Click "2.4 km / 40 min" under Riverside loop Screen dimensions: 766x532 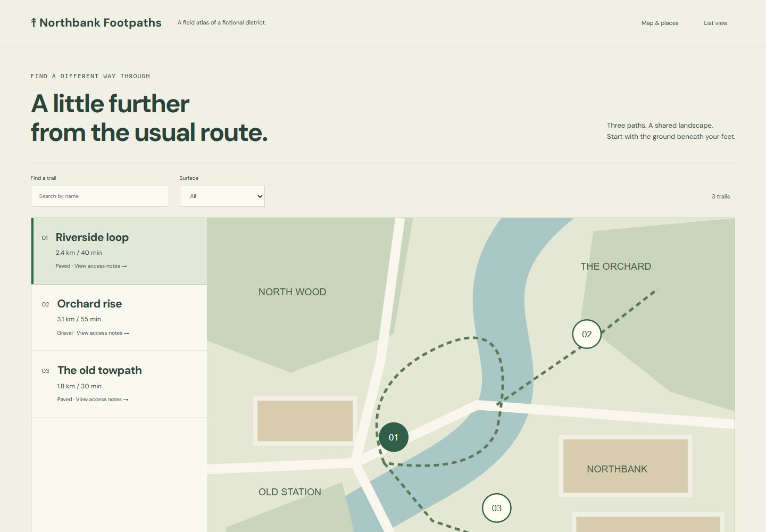79,253
